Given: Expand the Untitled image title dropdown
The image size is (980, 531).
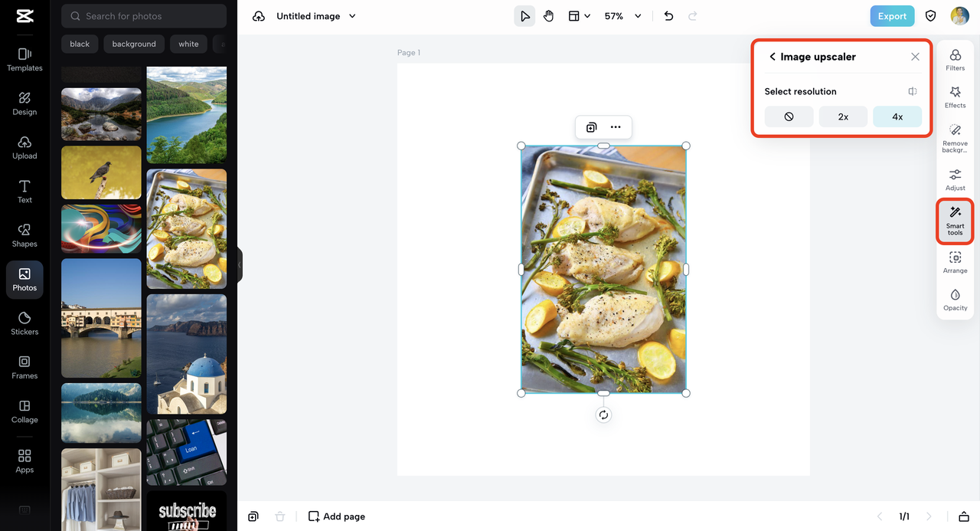Looking at the screenshot, I should point(352,16).
